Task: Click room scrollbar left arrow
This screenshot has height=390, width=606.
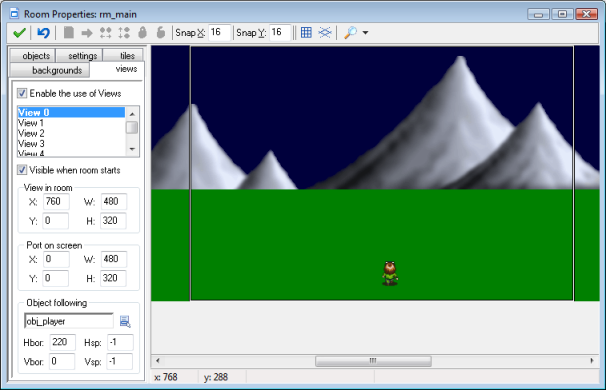Action: coord(158,361)
